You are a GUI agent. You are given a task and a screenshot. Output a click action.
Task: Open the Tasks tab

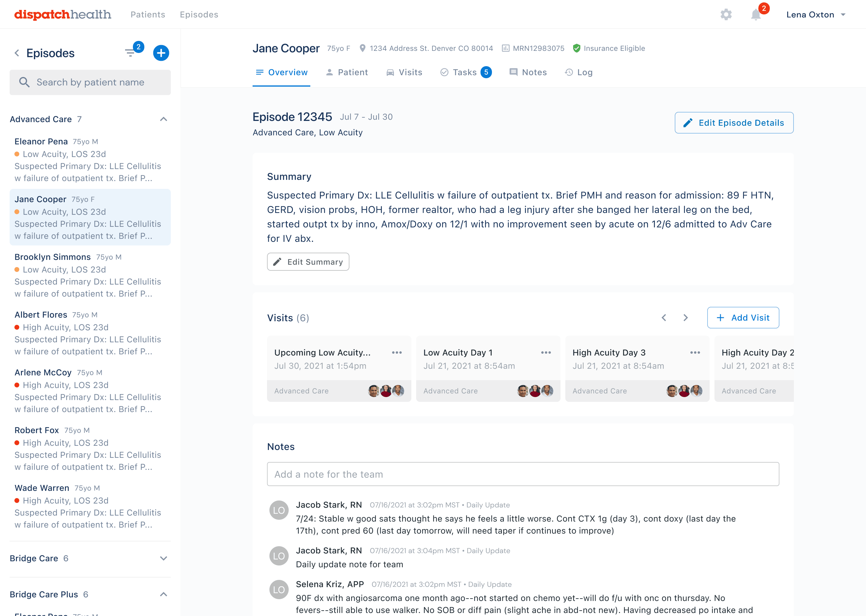(x=465, y=72)
